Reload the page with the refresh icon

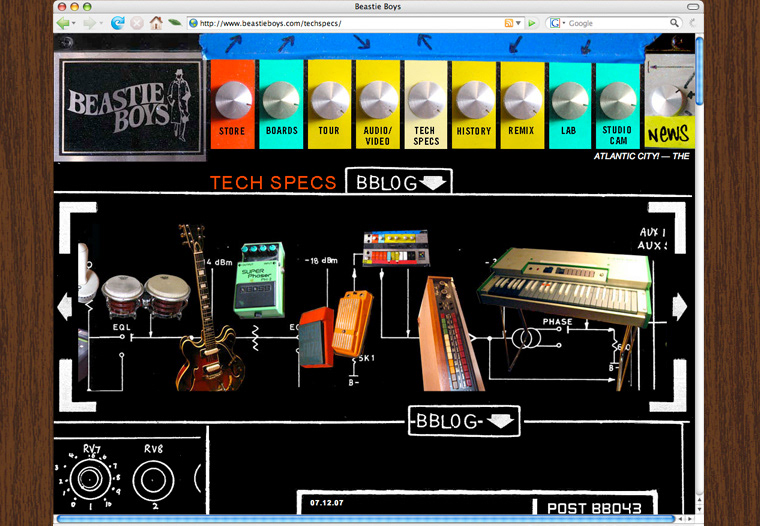tap(117, 23)
